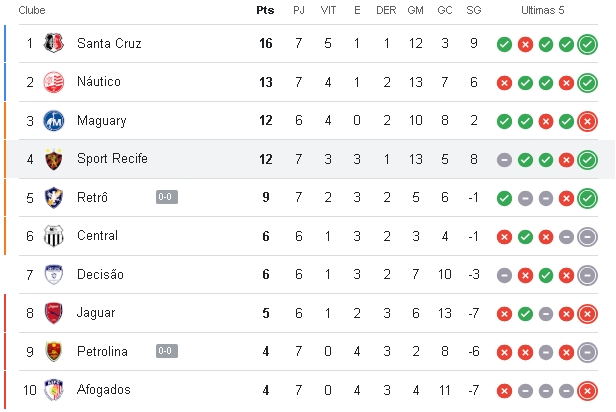This screenshot has height=412, width=616.
Task: Click the Náutico club crest
Action: pos(54,82)
